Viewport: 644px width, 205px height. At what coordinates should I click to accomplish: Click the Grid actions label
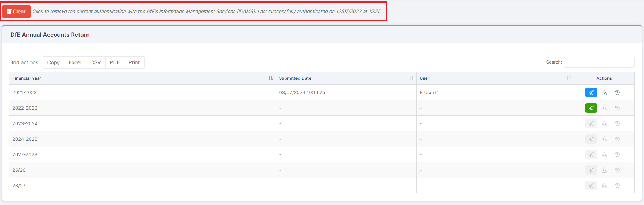point(24,62)
